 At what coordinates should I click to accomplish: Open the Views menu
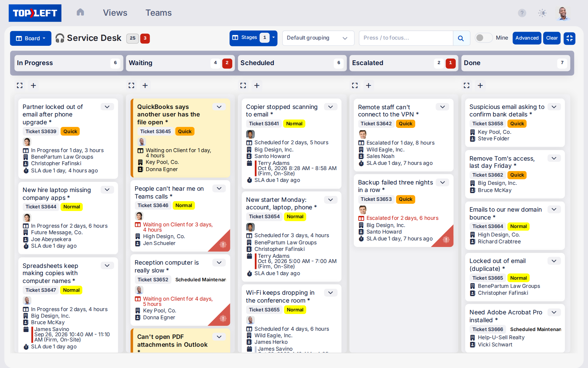coord(115,13)
